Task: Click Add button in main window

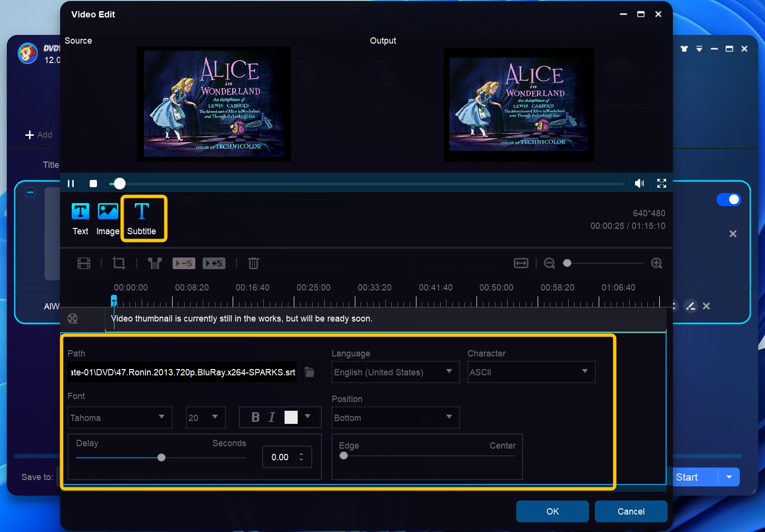Action: coord(39,135)
